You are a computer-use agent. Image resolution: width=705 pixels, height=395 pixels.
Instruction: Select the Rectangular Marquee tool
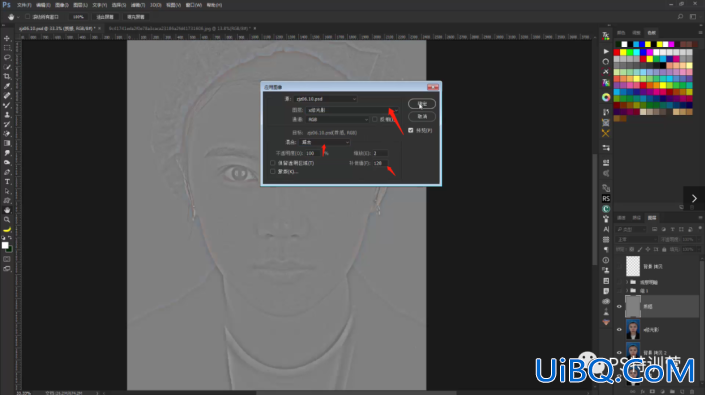[x=7, y=48]
